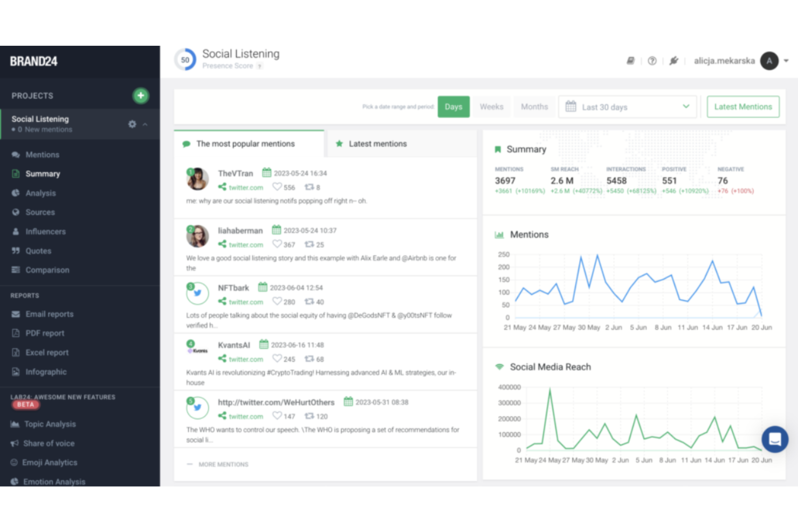Click the Comparison sidebar item
Viewport: 798px width, 532px height.
[47, 270]
